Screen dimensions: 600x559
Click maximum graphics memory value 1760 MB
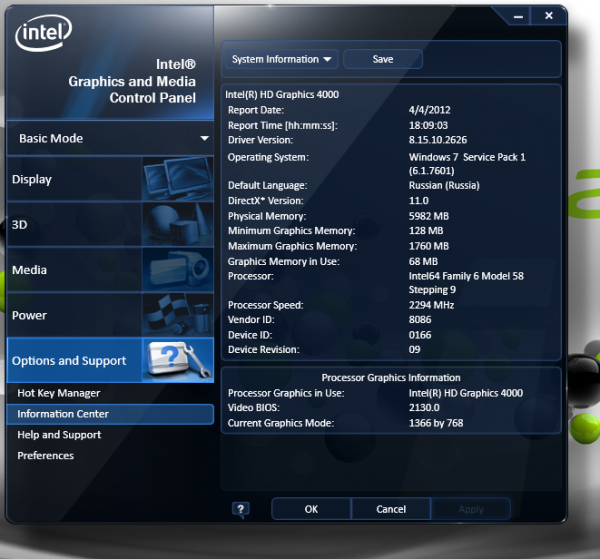pyautogui.click(x=429, y=246)
